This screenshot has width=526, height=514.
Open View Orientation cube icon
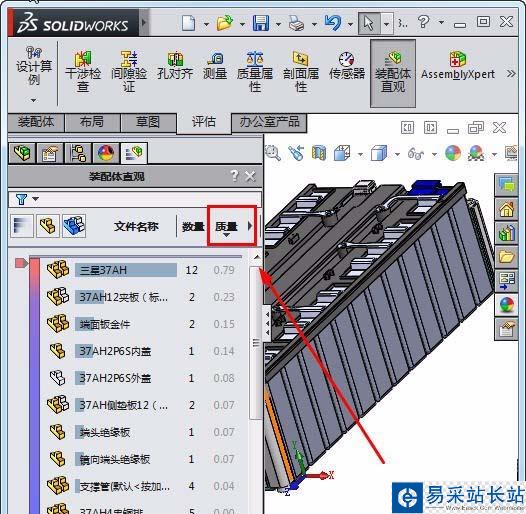coord(342,153)
